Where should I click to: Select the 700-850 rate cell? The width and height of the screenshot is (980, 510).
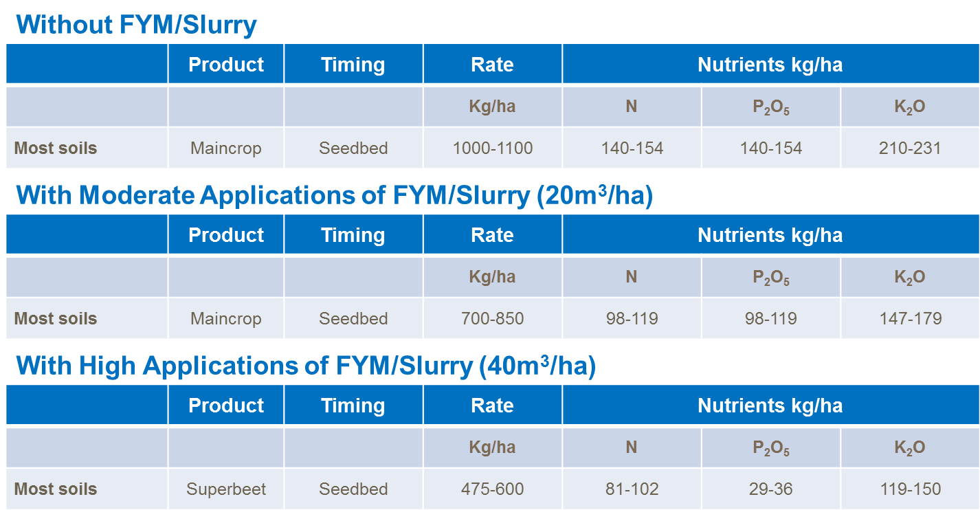pyautogui.click(x=492, y=319)
